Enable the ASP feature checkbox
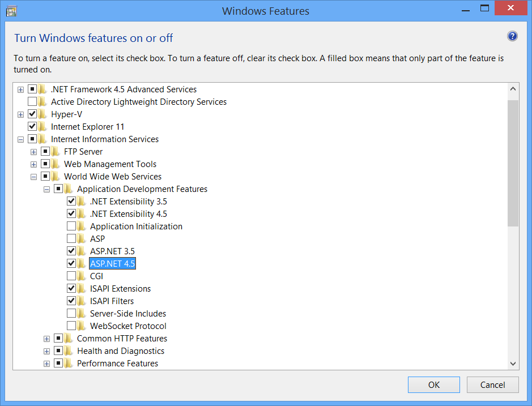This screenshot has width=532, height=406. tap(71, 238)
